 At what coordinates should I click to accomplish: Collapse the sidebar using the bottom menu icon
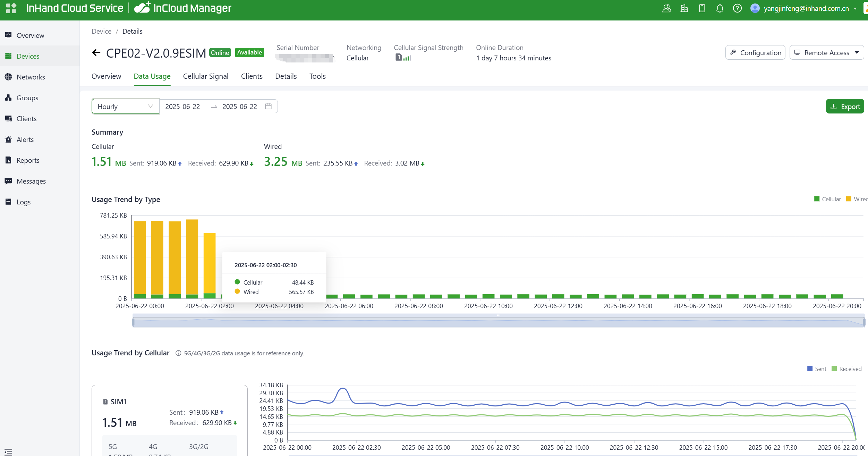(x=8, y=451)
